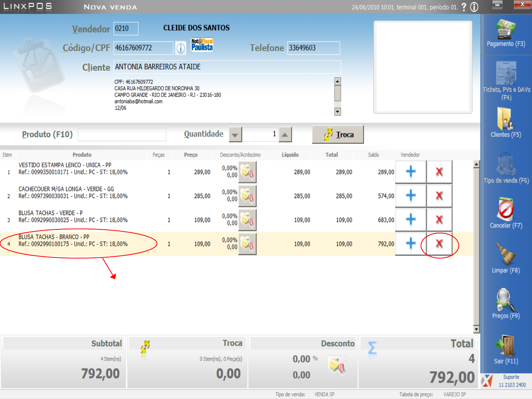Click the Subtotal value 792,00
The width and height of the screenshot is (532, 399).
tap(100, 374)
